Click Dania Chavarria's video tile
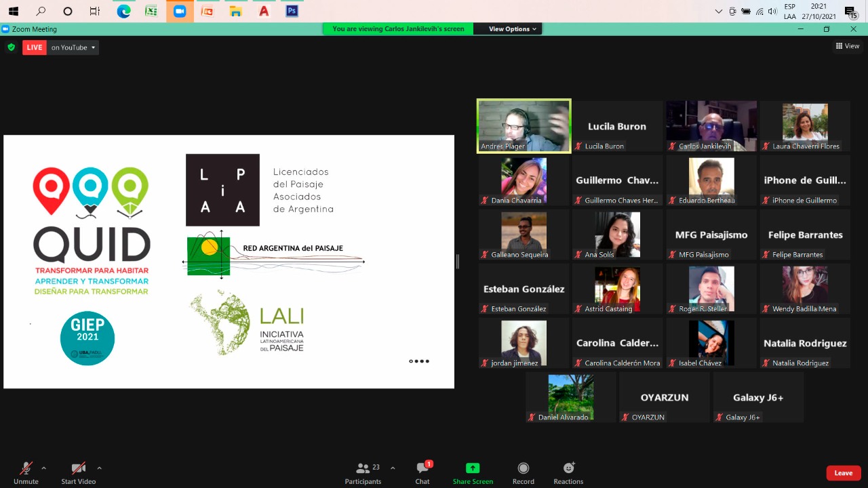868x488 pixels. pos(524,180)
